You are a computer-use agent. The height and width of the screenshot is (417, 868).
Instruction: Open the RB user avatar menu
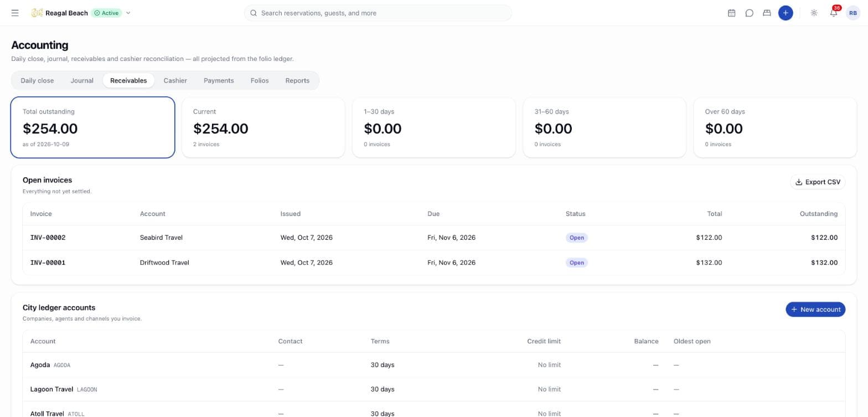pyautogui.click(x=853, y=13)
